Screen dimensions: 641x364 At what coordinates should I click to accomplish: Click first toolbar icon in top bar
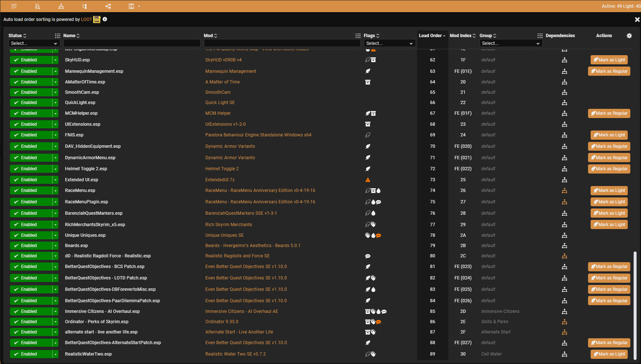click(x=14, y=6)
